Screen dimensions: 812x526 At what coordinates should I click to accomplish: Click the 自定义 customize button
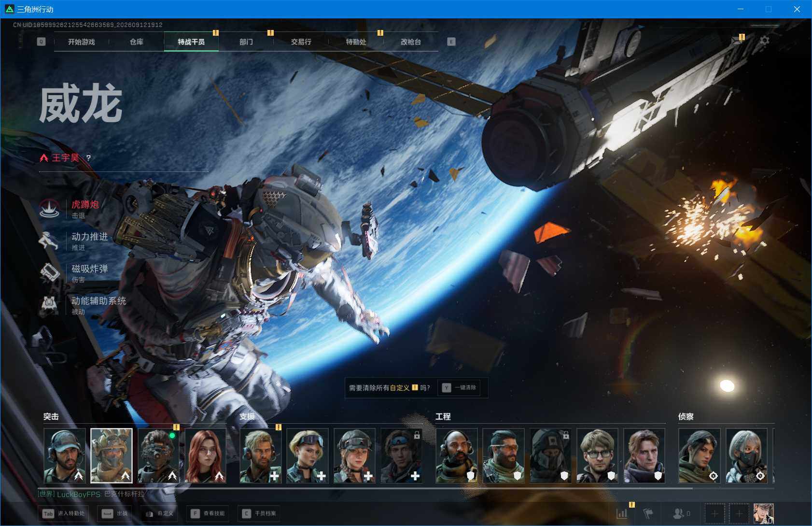159,513
